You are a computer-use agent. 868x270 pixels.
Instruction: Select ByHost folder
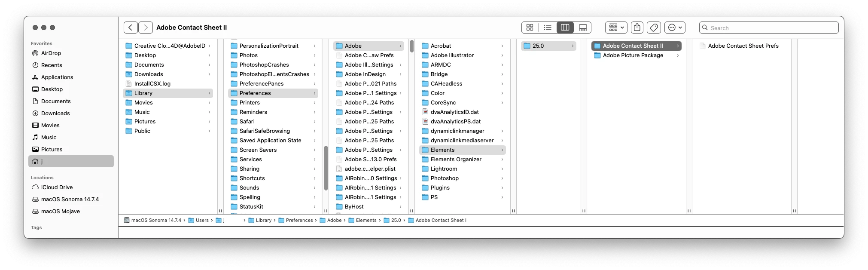click(369, 207)
